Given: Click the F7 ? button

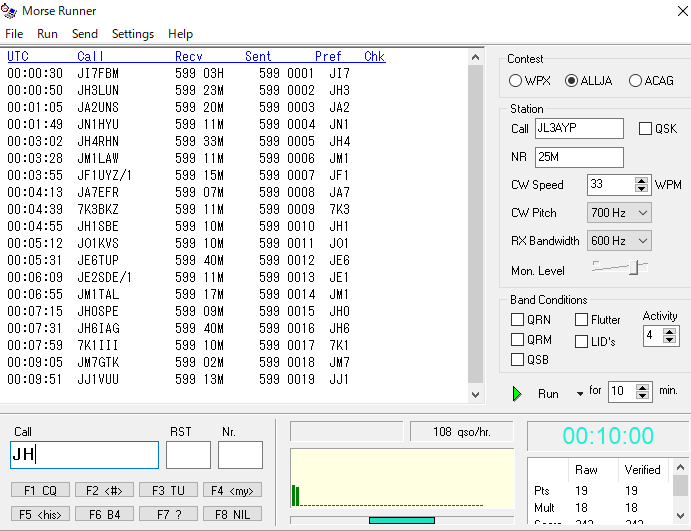Looking at the screenshot, I should click(x=168, y=514).
